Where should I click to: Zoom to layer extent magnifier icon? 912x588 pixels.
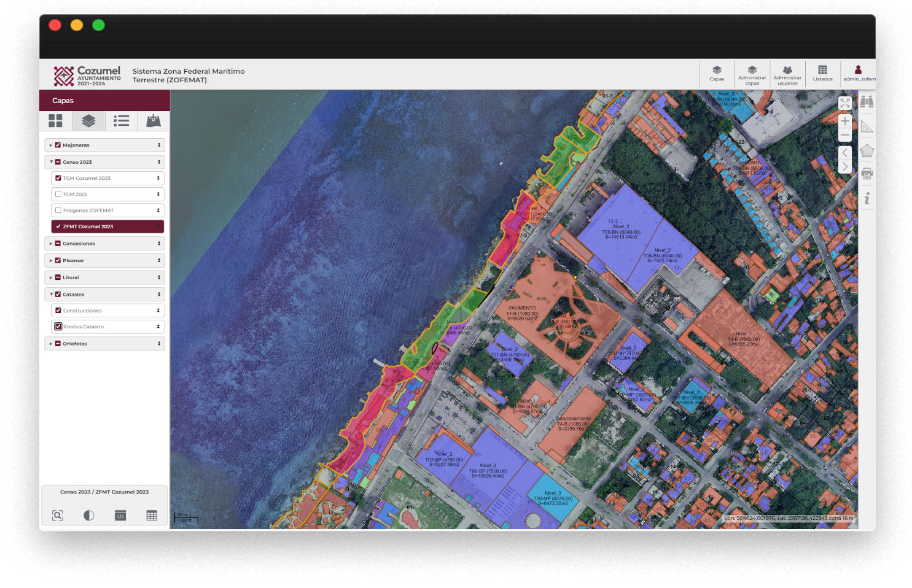(x=58, y=516)
